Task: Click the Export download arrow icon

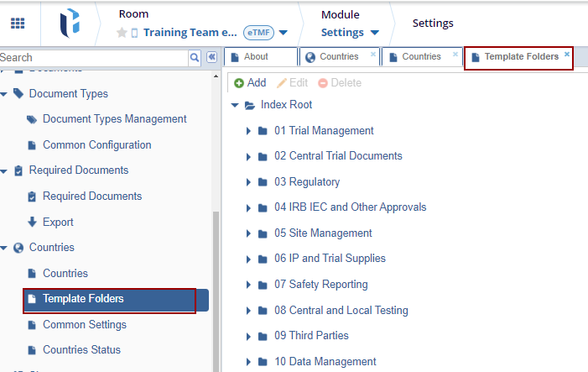Action: pyautogui.click(x=33, y=223)
